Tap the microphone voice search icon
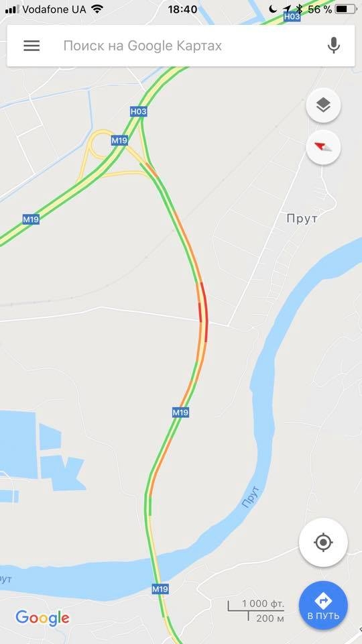 [x=334, y=46]
